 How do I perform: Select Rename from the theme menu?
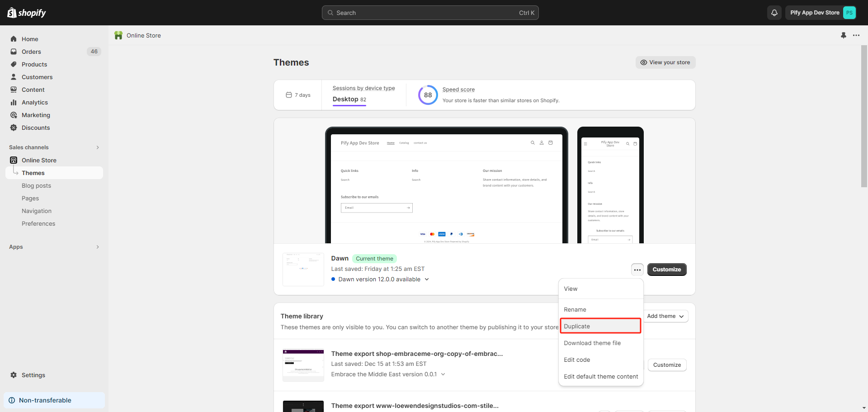pos(601,310)
